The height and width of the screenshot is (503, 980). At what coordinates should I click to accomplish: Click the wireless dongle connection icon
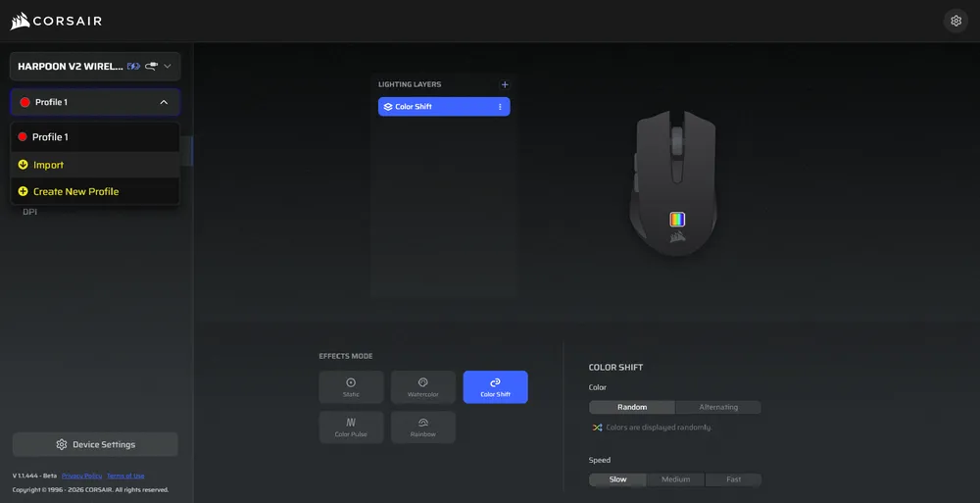(x=151, y=67)
